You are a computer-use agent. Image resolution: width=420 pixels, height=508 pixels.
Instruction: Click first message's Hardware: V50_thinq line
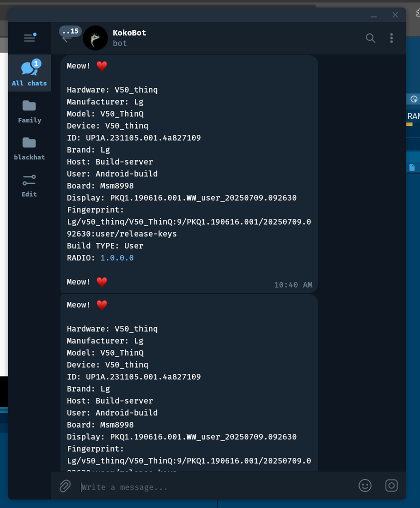click(112, 89)
